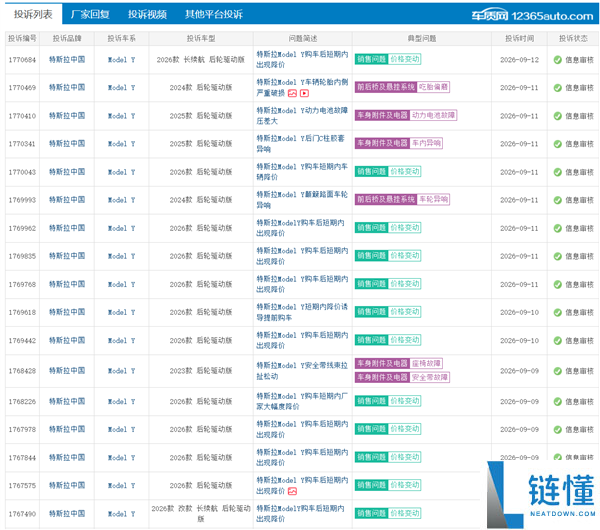Click the green check icon for complaint 1769442

pos(558,341)
